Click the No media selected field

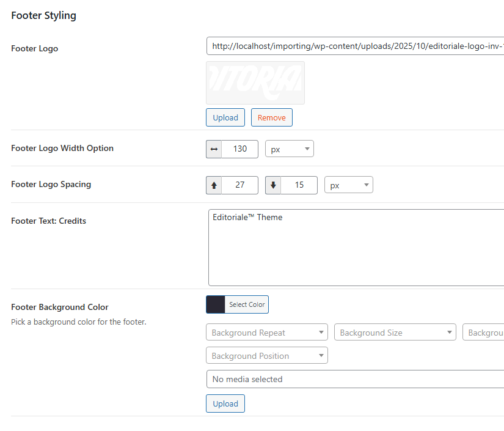coord(356,379)
